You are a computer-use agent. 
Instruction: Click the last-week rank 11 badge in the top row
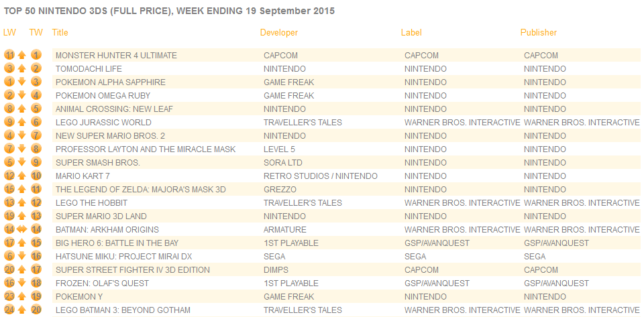[9, 56]
